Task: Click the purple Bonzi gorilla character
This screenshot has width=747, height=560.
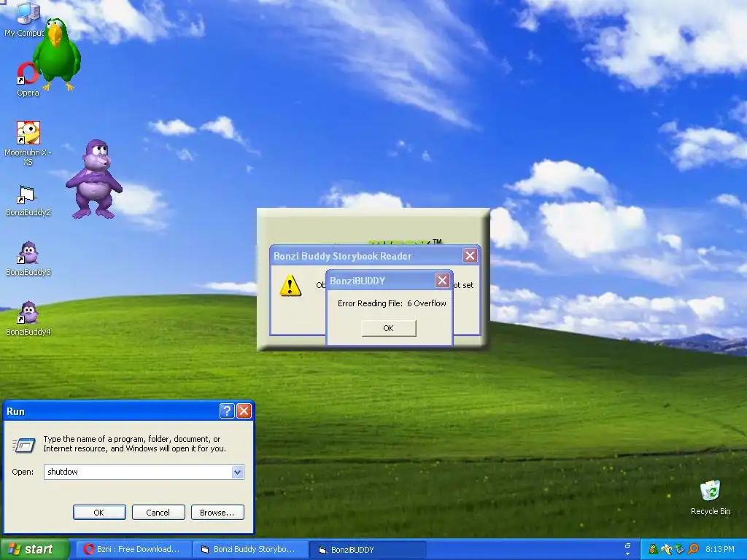Action: point(94,179)
